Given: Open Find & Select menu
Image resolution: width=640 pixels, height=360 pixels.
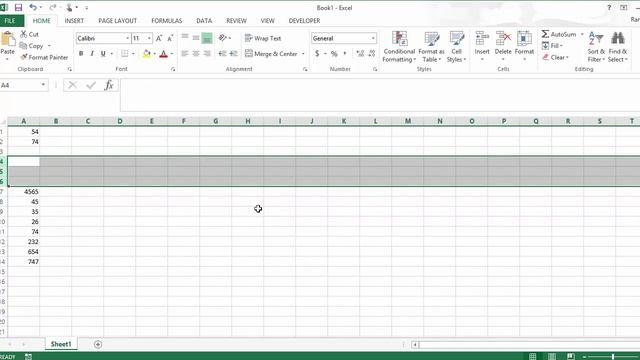Looking at the screenshot, I should click(618, 47).
